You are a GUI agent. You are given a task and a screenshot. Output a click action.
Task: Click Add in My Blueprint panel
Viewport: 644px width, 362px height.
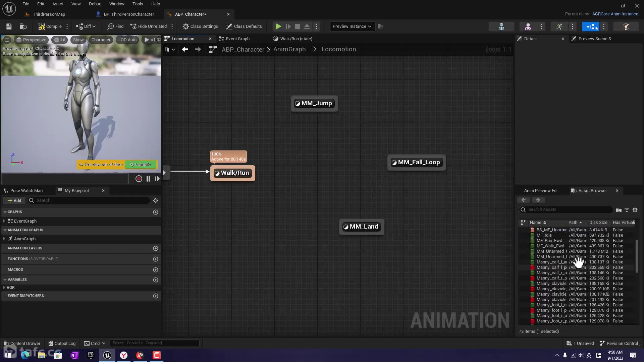click(14, 200)
